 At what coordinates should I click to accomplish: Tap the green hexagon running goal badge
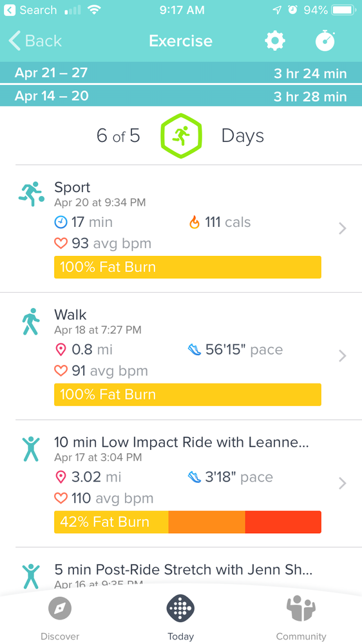(x=181, y=135)
